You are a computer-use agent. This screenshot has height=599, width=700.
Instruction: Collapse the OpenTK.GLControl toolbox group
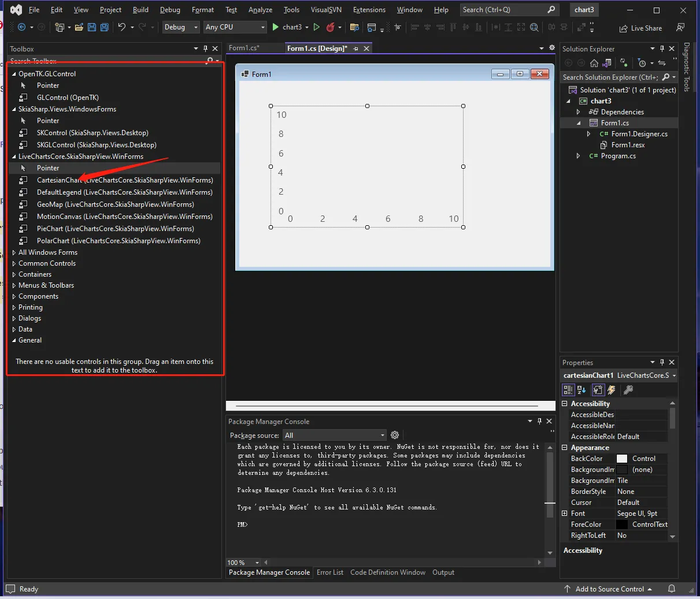coord(14,74)
